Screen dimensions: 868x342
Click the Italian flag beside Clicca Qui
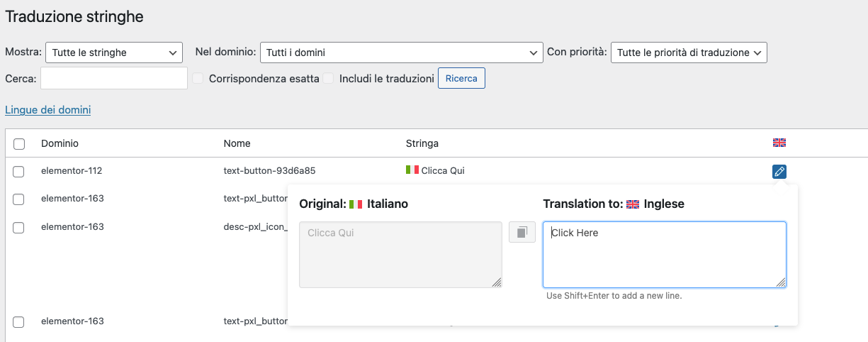pyautogui.click(x=412, y=170)
